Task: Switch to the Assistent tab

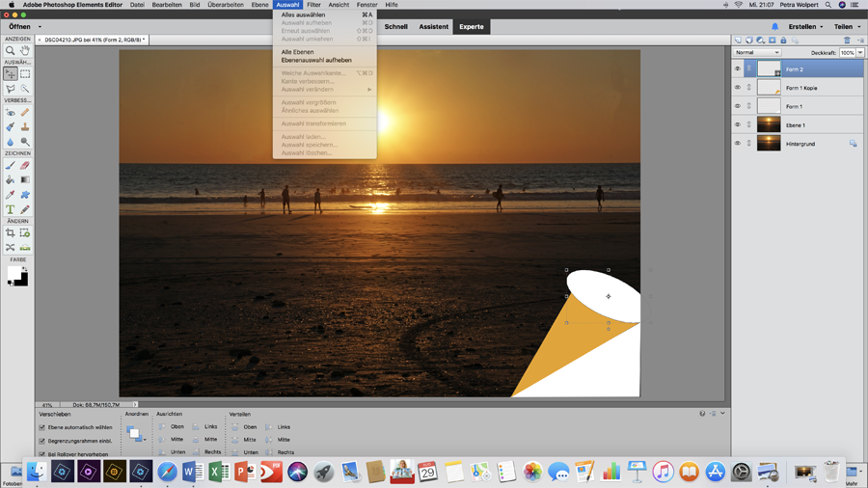Action: pyautogui.click(x=433, y=27)
